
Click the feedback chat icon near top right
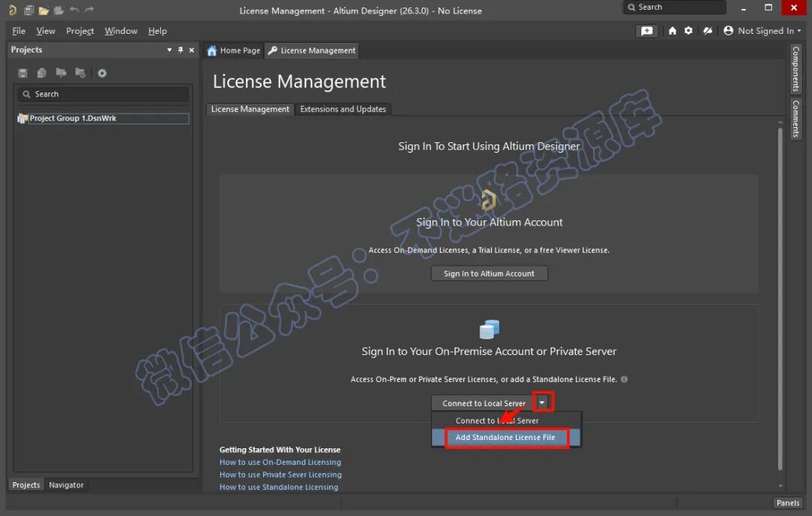click(647, 31)
